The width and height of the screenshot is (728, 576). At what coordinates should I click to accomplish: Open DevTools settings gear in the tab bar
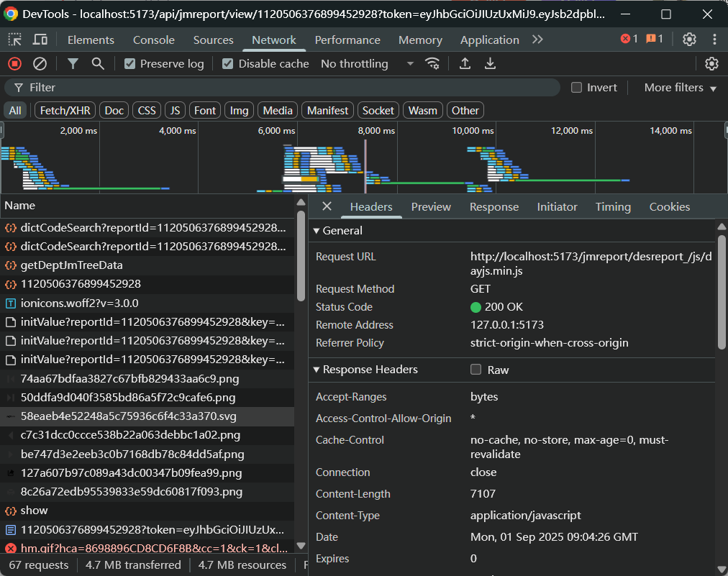689,40
